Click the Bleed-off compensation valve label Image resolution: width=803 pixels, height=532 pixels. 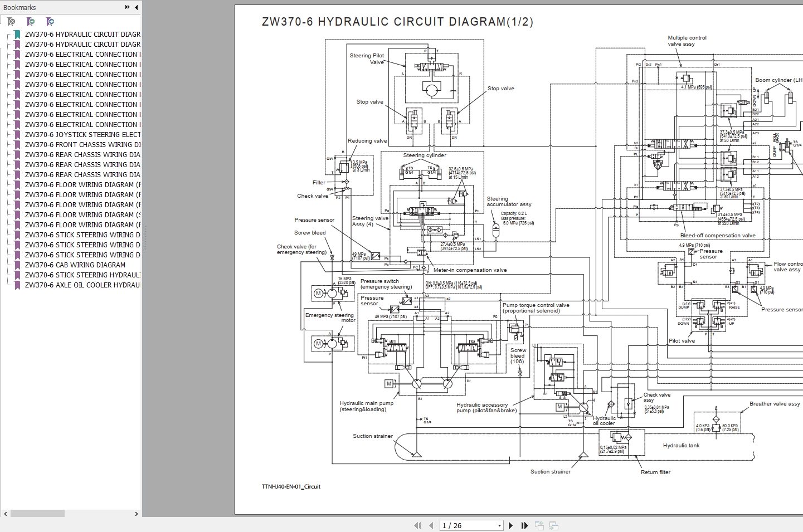(x=718, y=236)
